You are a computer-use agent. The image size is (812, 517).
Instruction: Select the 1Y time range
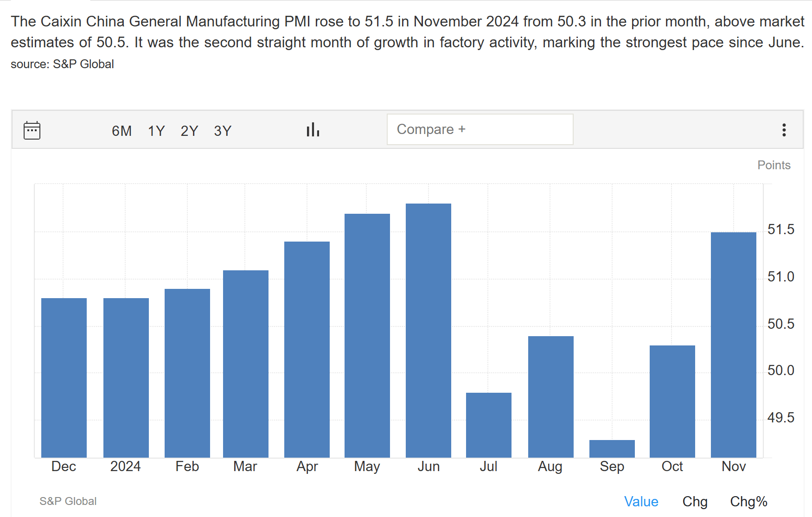(156, 131)
